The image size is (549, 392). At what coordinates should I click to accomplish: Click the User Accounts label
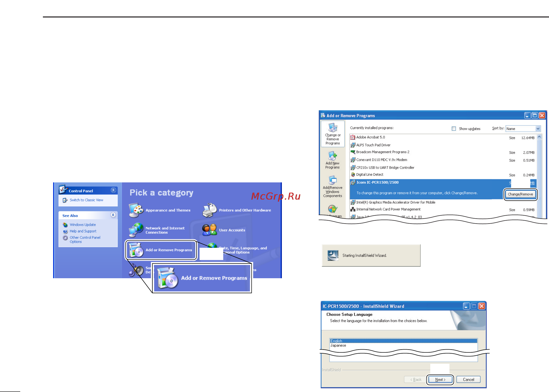point(232,230)
